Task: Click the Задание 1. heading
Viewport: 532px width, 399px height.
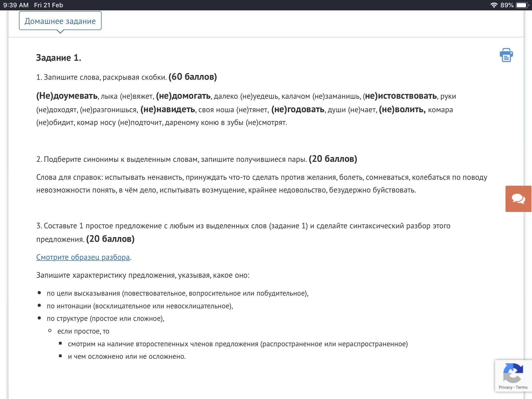Action: [x=59, y=58]
